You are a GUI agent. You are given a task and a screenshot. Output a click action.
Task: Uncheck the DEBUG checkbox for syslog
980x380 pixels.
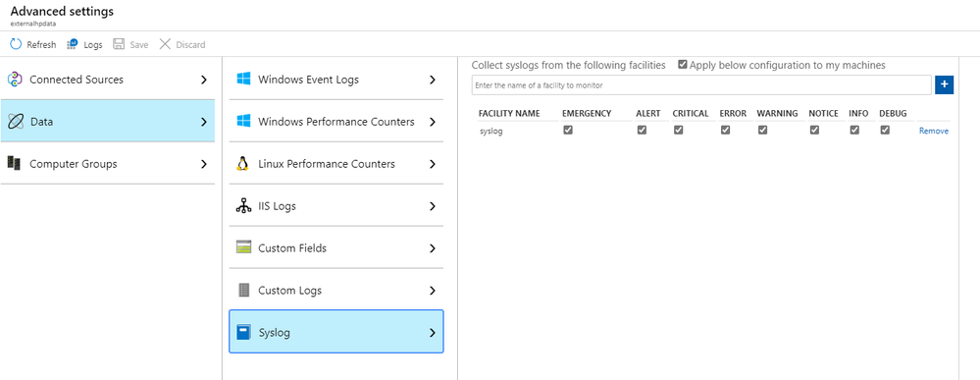[x=885, y=131]
